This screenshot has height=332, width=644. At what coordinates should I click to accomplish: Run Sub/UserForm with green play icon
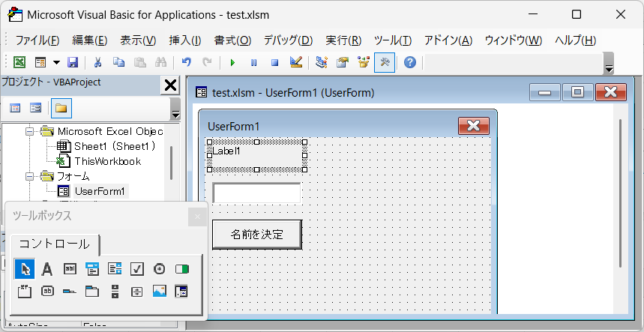tap(233, 63)
